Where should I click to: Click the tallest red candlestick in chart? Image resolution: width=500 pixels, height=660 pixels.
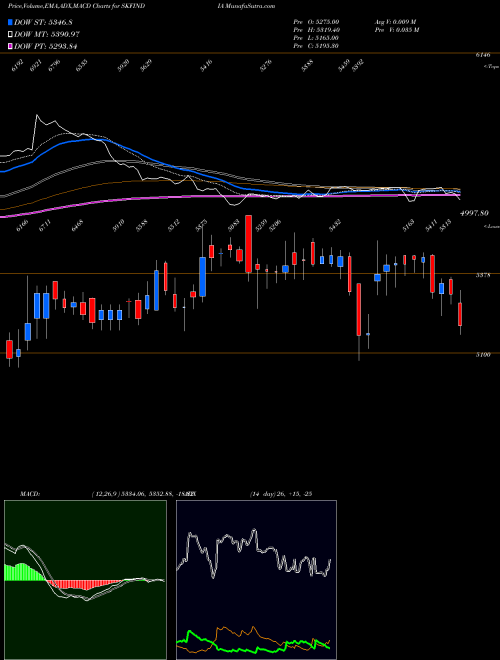point(249,244)
